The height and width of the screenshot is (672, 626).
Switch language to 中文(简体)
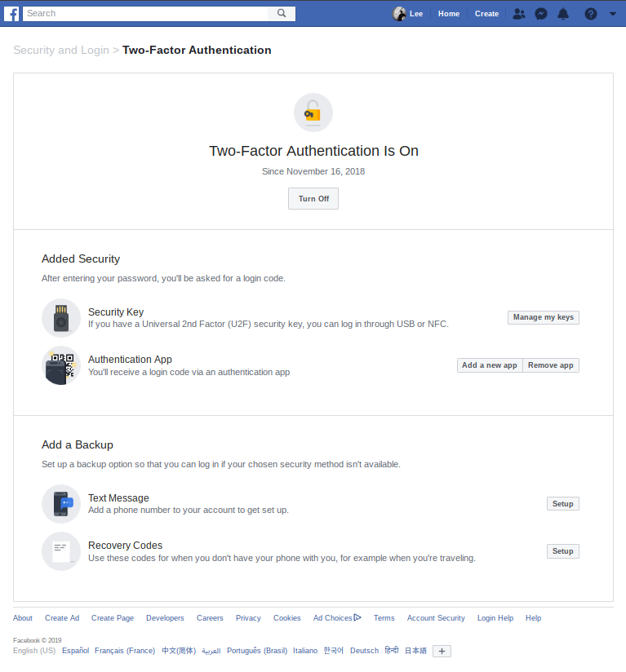click(x=179, y=651)
